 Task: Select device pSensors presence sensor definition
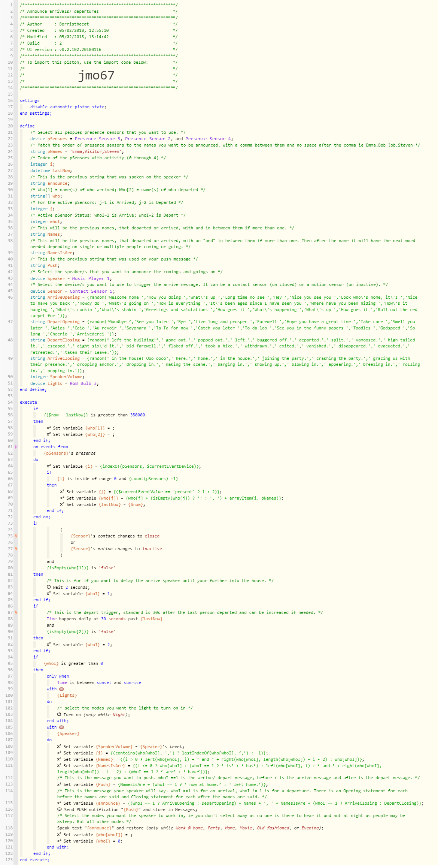pos(131,139)
